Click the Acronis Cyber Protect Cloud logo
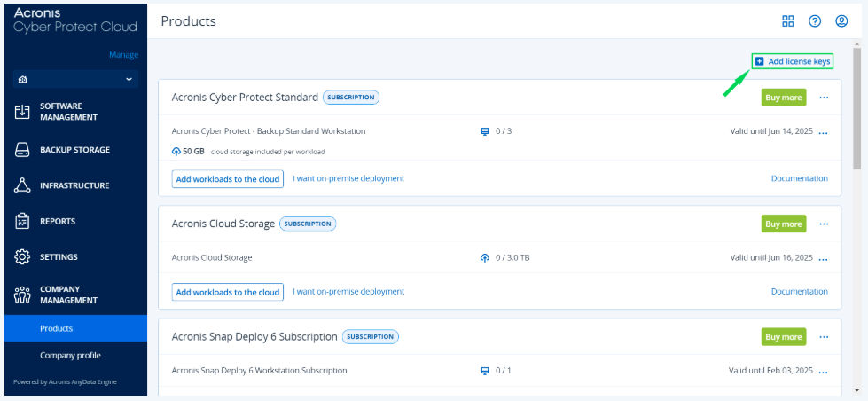Screen dimensions: 868x401 click(x=75, y=20)
